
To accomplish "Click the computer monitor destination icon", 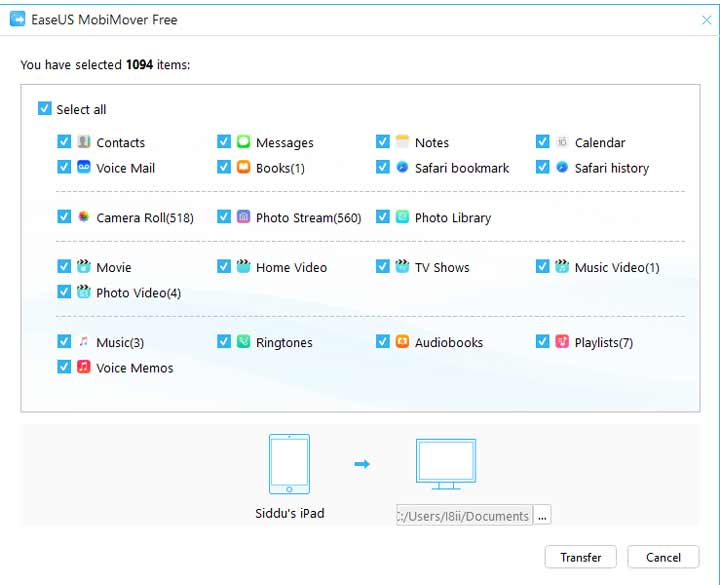I will (x=446, y=464).
